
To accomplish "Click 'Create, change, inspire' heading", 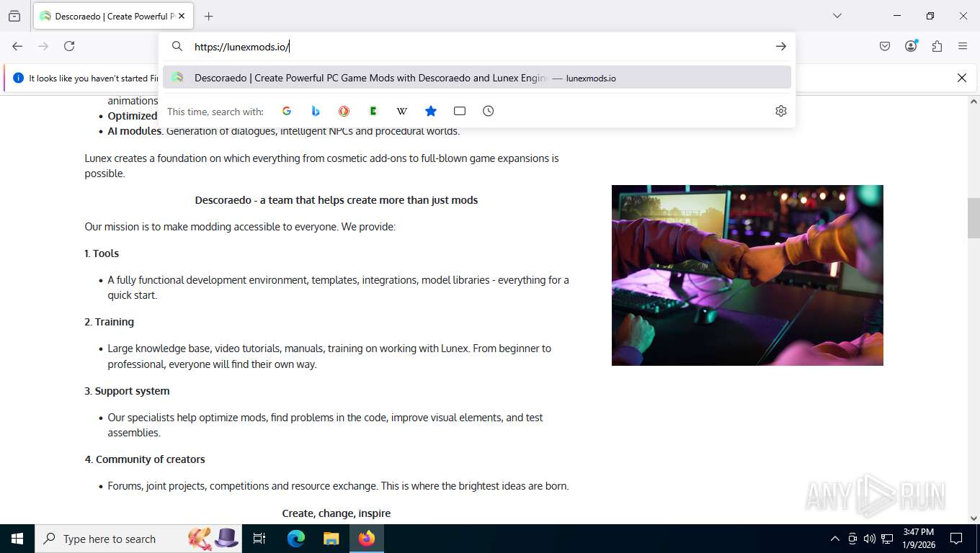I will pos(337,513).
